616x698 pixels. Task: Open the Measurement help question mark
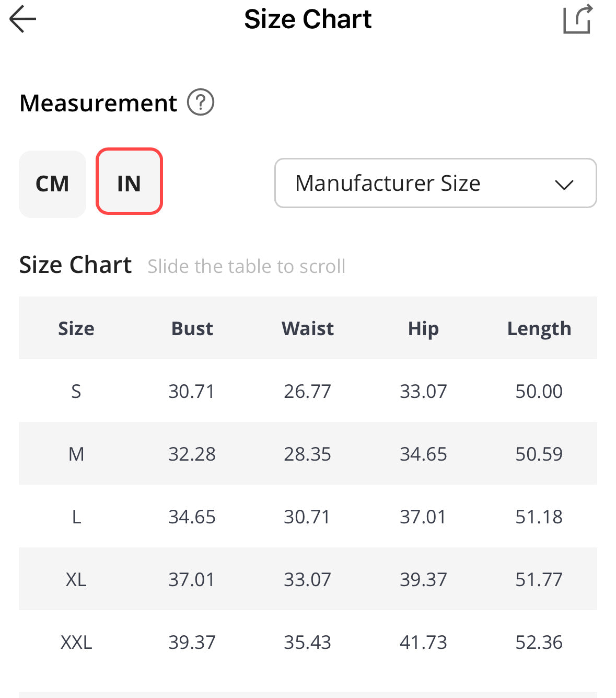pyautogui.click(x=201, y=102)
